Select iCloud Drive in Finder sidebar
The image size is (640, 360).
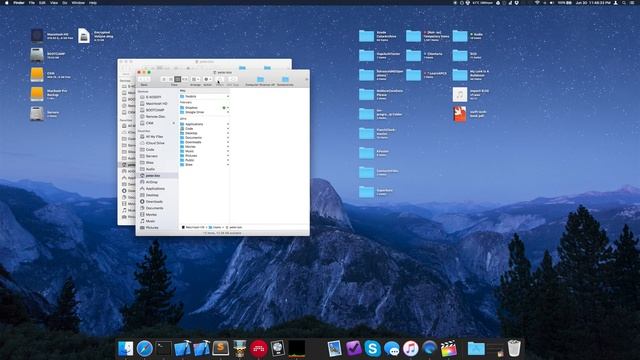pyautogui.click(x=157, y=143)
